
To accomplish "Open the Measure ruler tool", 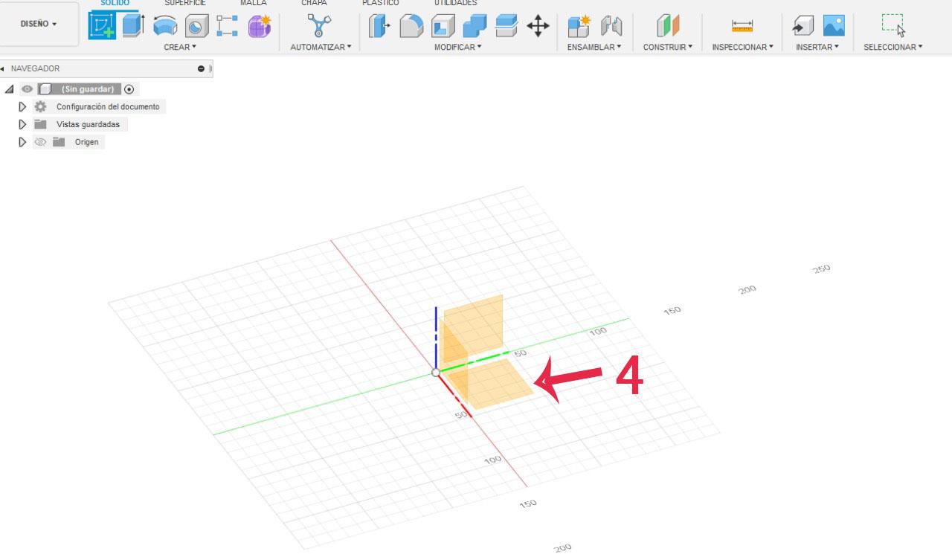I will [742, 27].
